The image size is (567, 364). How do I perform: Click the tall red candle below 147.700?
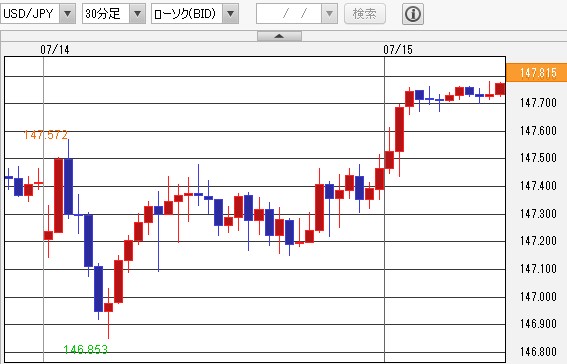[399, 129]
